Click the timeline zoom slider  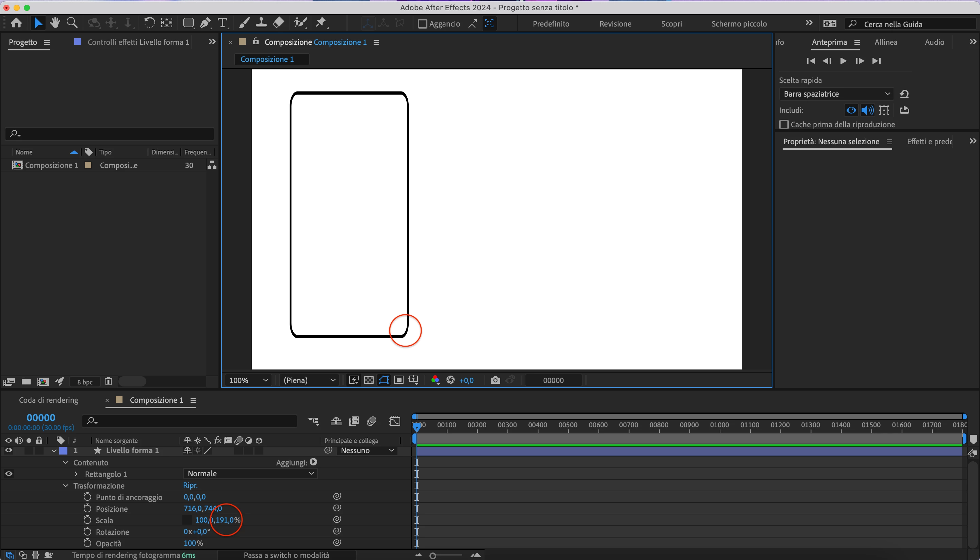[433, 555]
